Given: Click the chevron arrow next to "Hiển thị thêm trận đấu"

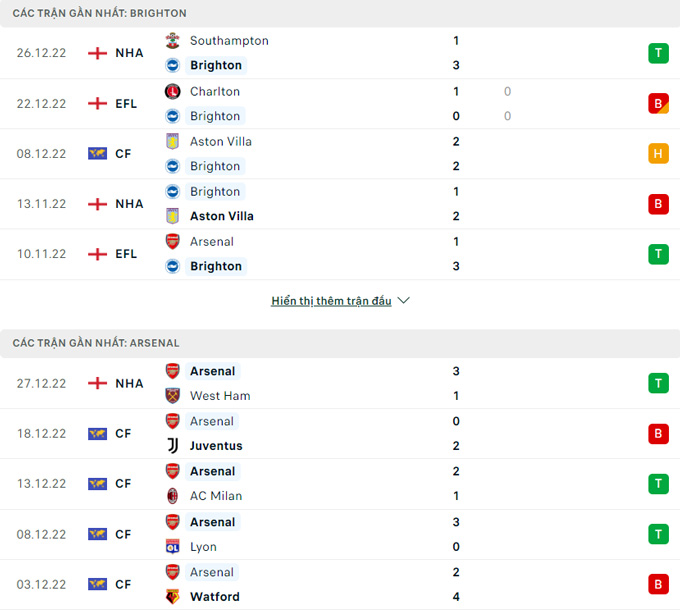Looking at the screenshot, I should pos(404,301).
